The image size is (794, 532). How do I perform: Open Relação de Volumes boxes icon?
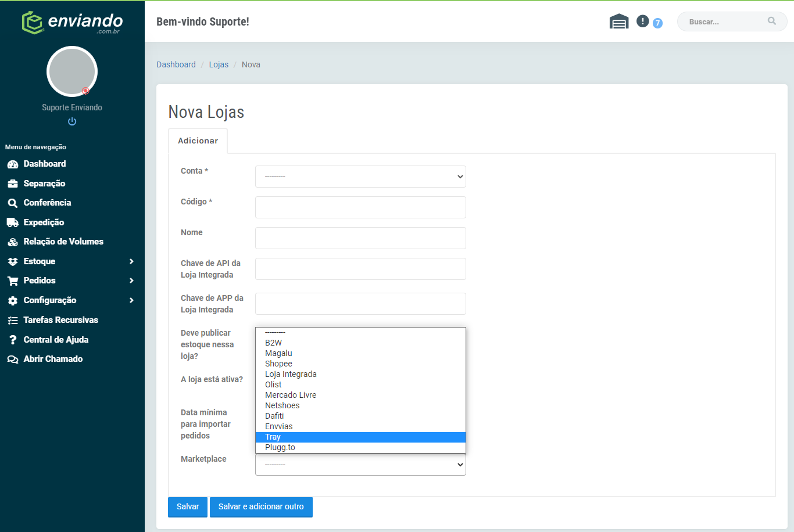click(13, 242)
